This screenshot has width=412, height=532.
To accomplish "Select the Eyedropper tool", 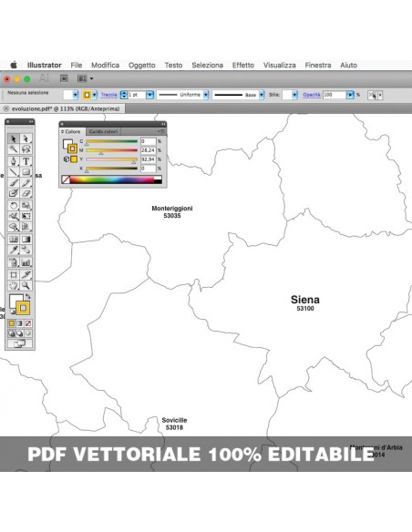I will tap(14, 250).
